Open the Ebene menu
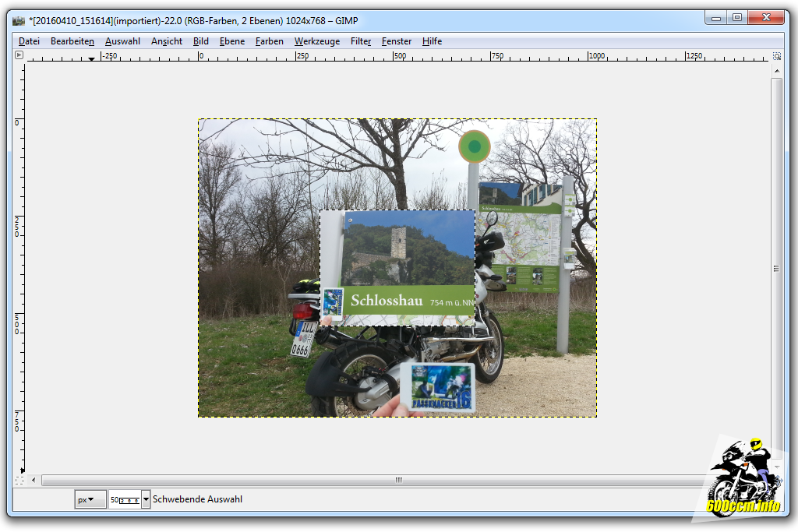 (231, 41)
